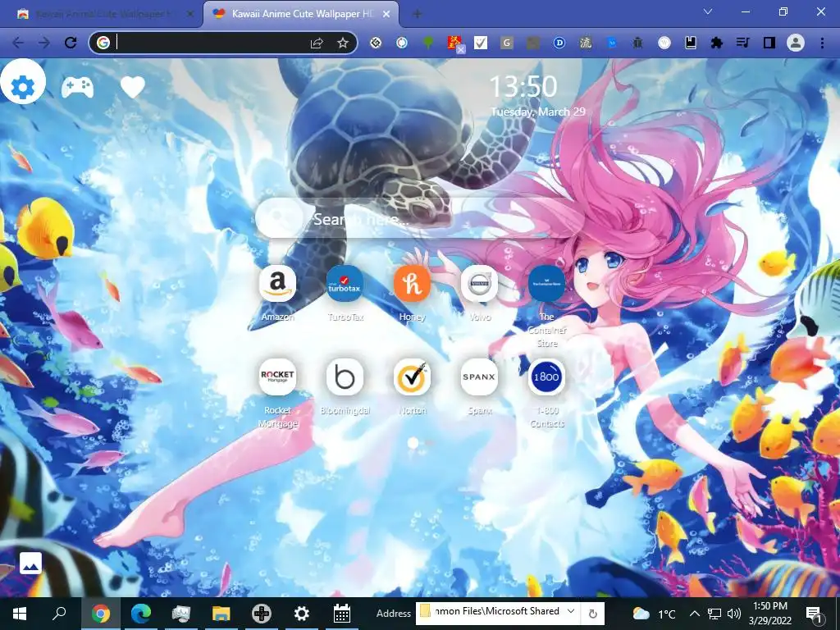
Task: Toggle the Chrome side panel
Action: point(769,43)
